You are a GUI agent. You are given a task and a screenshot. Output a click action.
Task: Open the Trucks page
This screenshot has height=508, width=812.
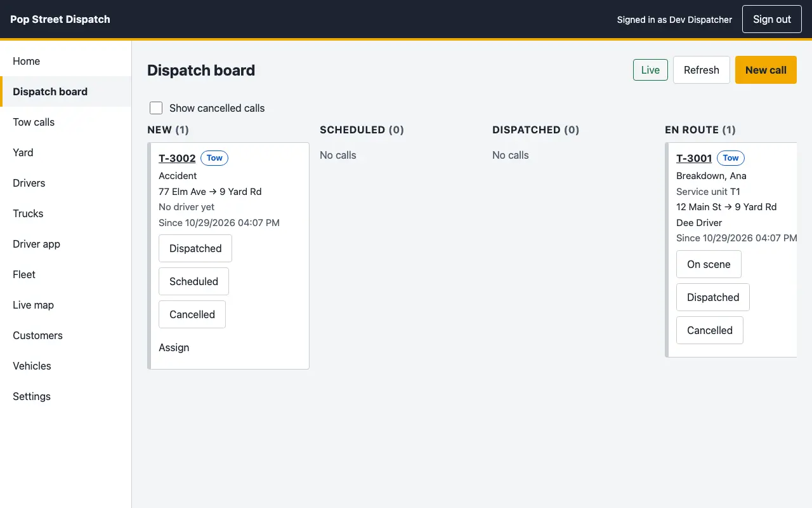pyautogui.click(x=65, y=213)
